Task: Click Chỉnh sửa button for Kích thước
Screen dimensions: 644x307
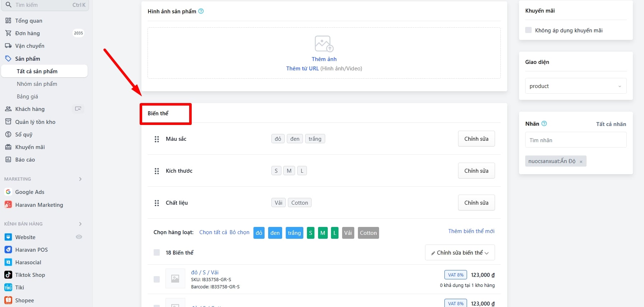Action: (476, 171)
